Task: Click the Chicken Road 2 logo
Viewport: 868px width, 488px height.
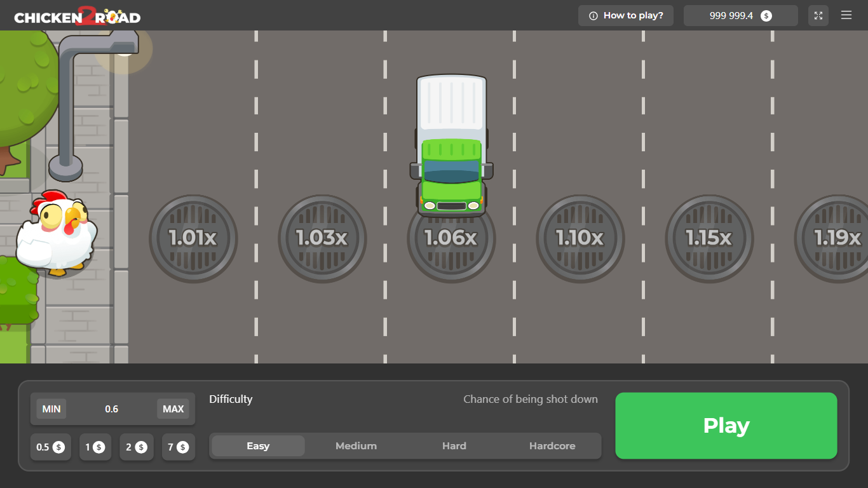Action: tap(77, 15)
